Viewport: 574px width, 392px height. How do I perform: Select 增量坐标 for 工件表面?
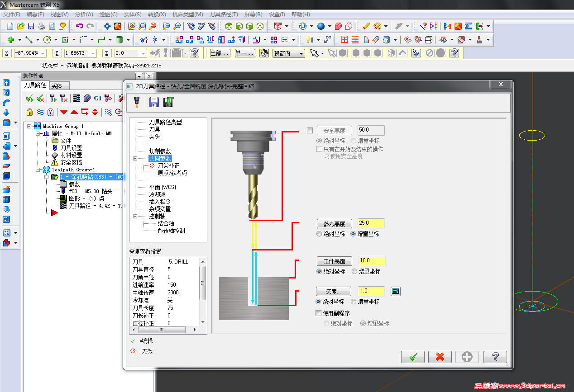pyautogui.click(x=354, y=271)
